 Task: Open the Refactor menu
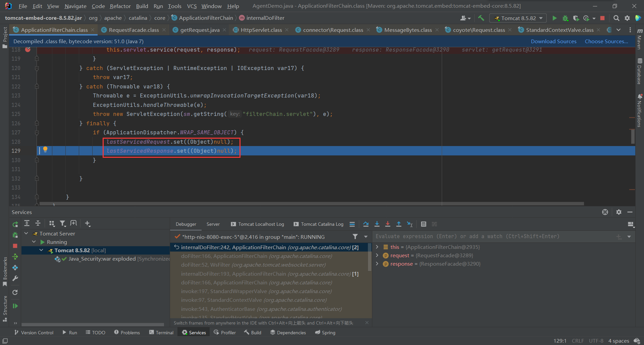[x=120, y=6]
